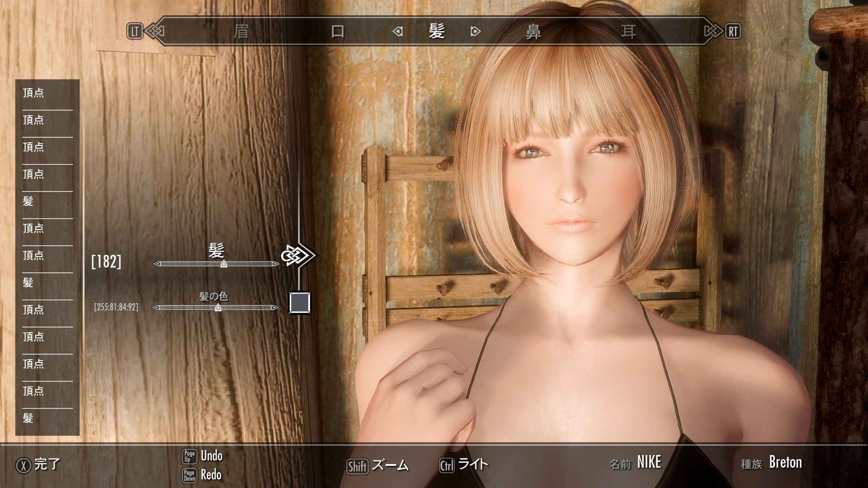Select the topmost 頂点 entry in left list
The image size is (868, 488).
pos(47,93)
